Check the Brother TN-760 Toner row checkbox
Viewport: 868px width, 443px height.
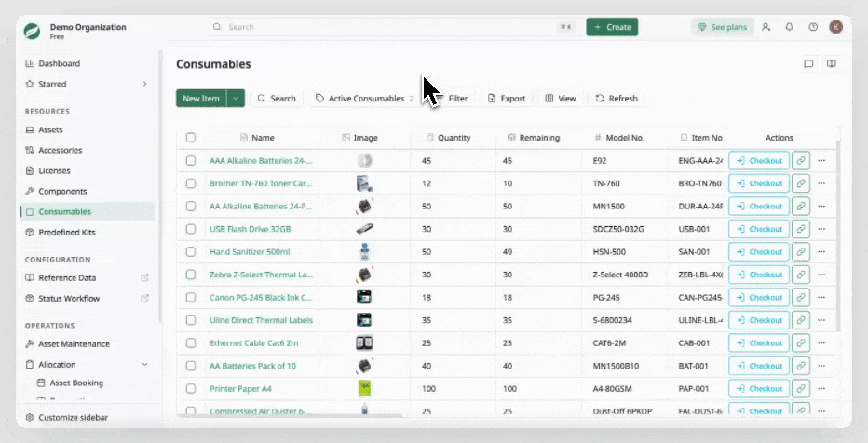[x=190, y=183]
